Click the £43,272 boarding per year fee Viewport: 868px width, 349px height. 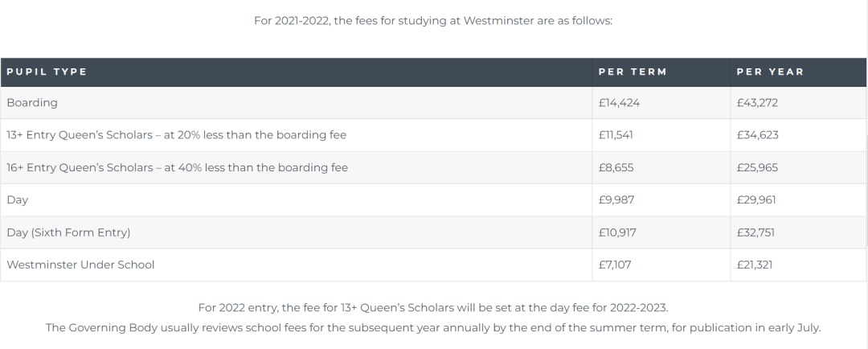point(757,103)
